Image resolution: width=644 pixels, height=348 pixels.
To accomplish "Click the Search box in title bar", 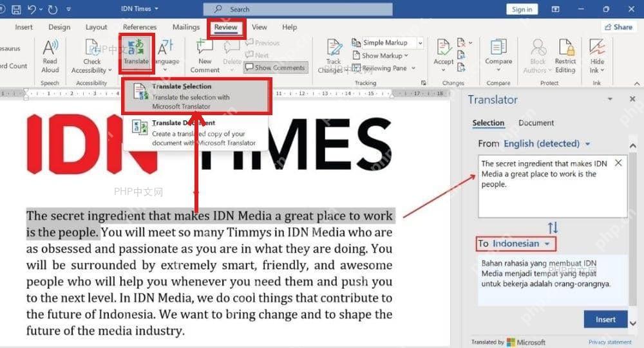I will pyautogui.click(x=298, y=9).
